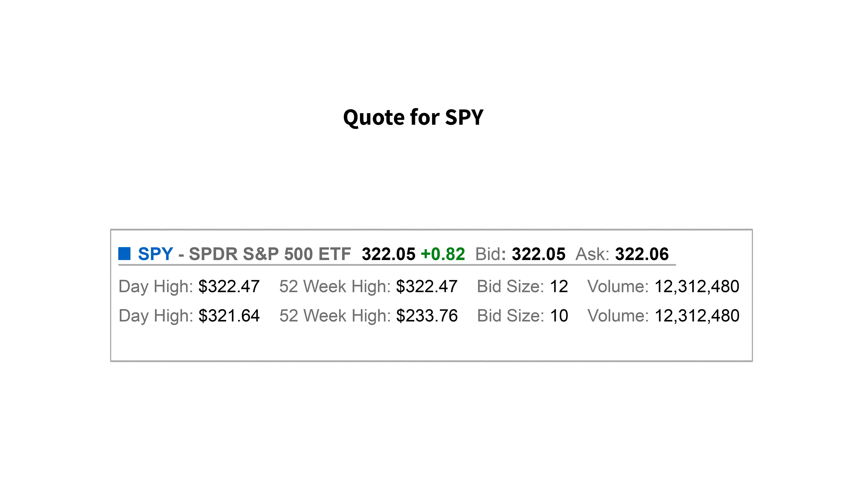Viewport: 846px width, 504px height.
Task: Select the Ask value 322.06
Action: click(x=642, y=254)
